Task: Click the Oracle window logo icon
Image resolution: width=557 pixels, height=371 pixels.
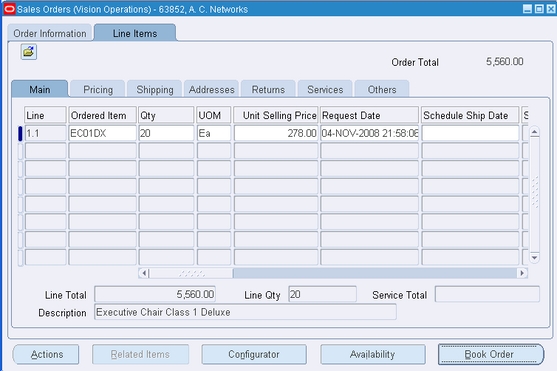Action: [x=10, y=9]
